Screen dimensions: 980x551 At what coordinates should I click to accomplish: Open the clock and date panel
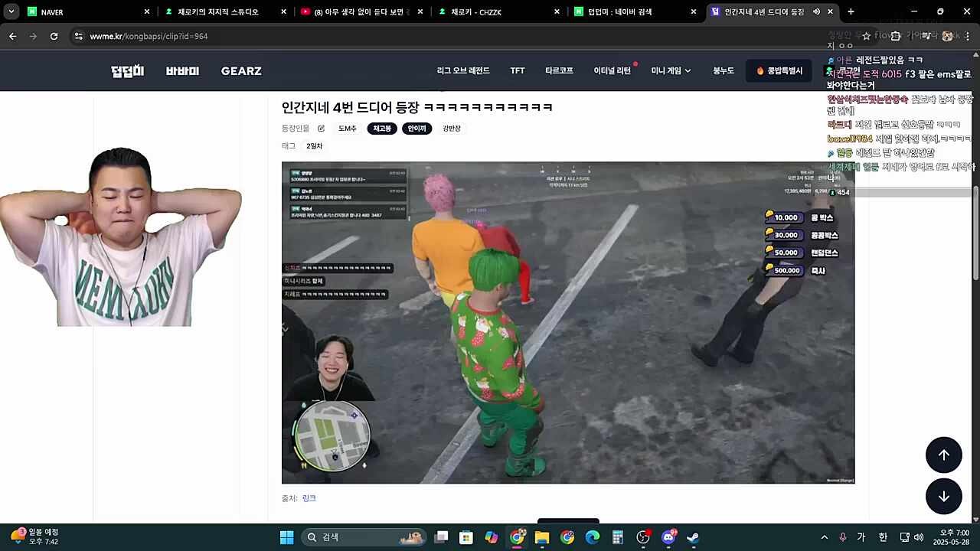coord(951,537)
